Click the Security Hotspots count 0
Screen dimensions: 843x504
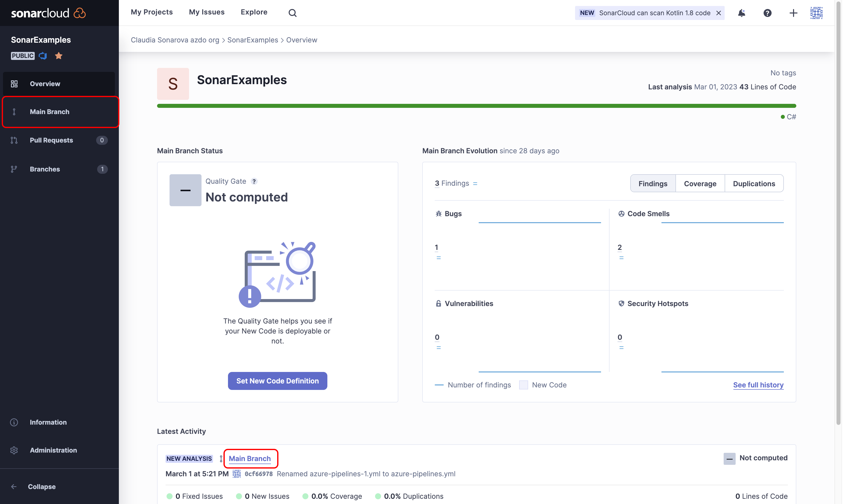(620, 337)
